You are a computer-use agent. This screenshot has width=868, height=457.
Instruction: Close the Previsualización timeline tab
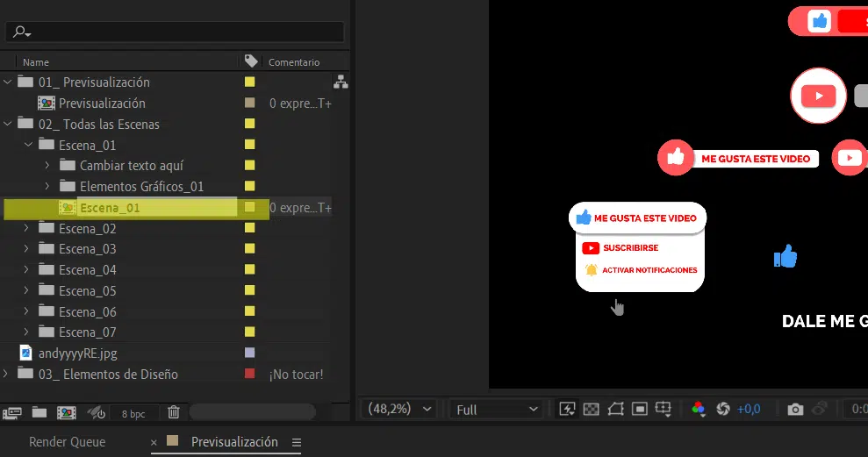tap(154, 443)
